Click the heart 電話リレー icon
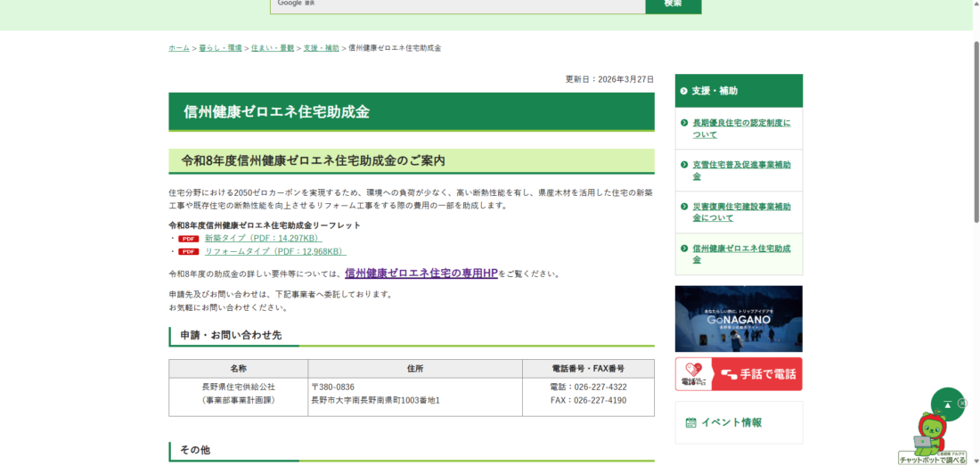This screenshot has width=980, height=465. 694,374
